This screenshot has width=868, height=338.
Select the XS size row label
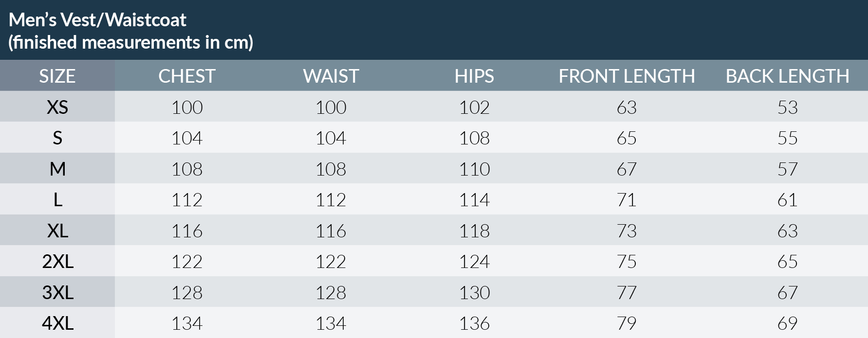(57, 107)
